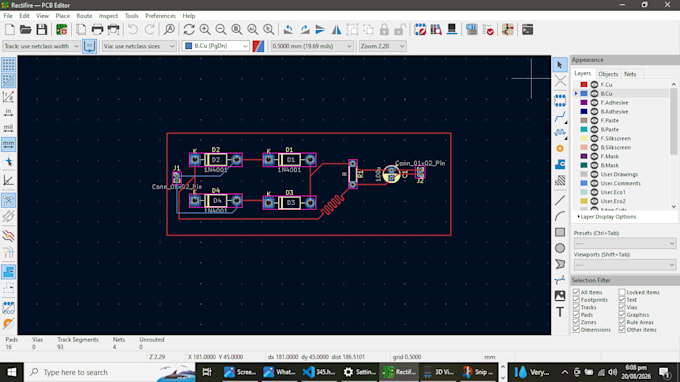Screen dimensions: 680x382
Task: Toggle grid display in the left toolbar
Action: [8, 65]
